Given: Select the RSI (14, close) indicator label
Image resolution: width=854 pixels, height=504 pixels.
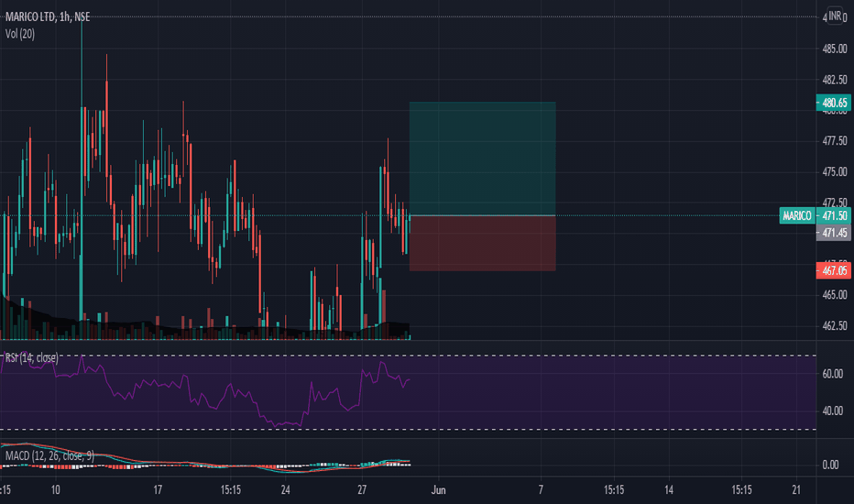Looking at the screenshot, I should [31, 358].
